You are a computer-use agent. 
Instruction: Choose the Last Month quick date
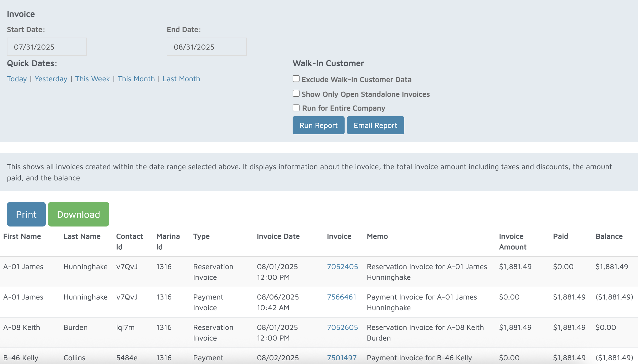point(181,79)
